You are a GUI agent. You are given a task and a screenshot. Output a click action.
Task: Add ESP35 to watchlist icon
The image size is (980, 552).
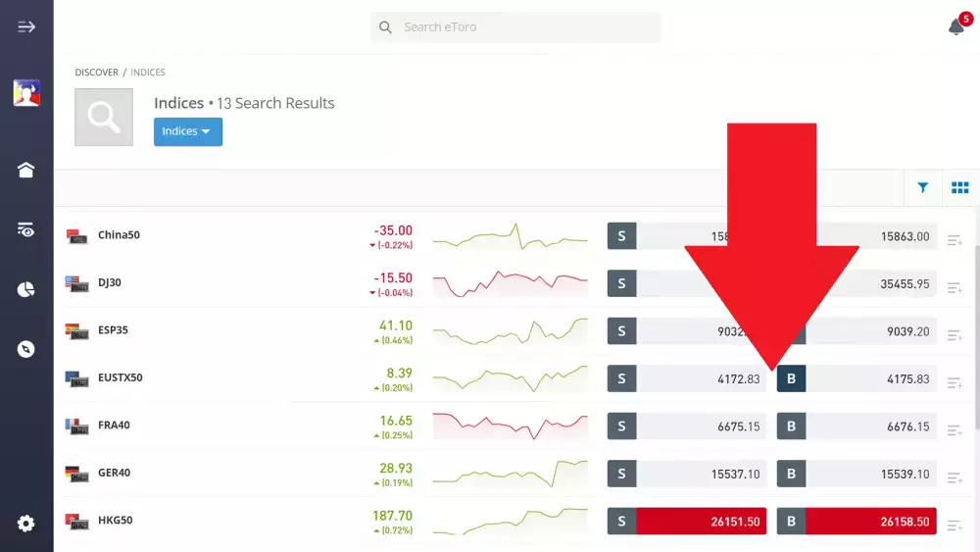click(955, 335)
